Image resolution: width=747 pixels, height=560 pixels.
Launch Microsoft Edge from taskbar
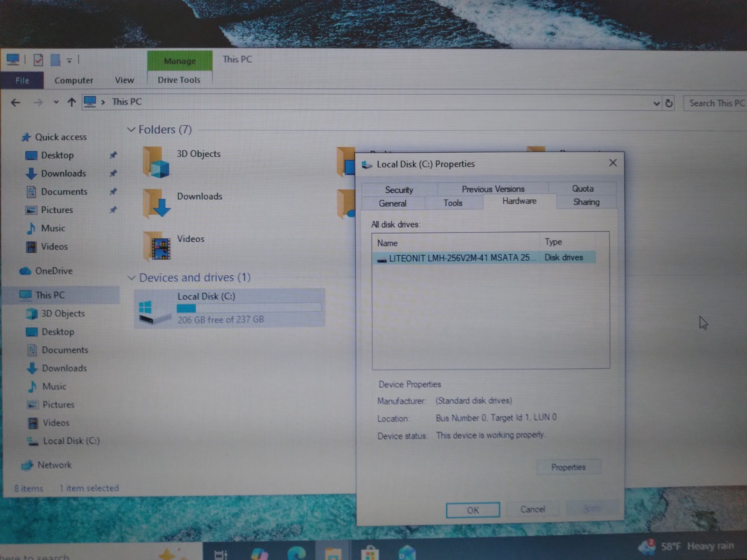click(x=296, y=553)
